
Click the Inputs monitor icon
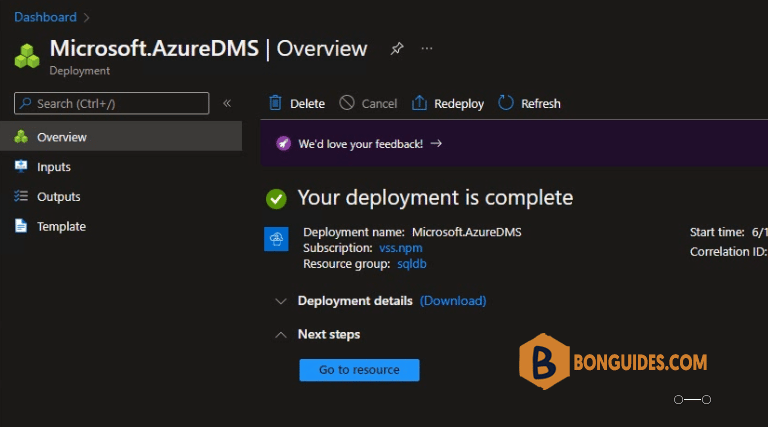click(x=21, y=166)
